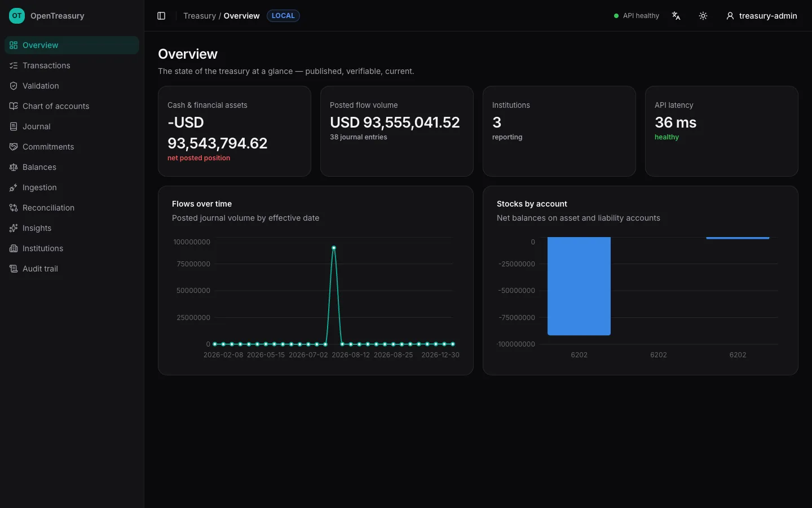The image size is (812, 508).
Task: Click the Insights sparkle icon
Action: click(14, 228)
